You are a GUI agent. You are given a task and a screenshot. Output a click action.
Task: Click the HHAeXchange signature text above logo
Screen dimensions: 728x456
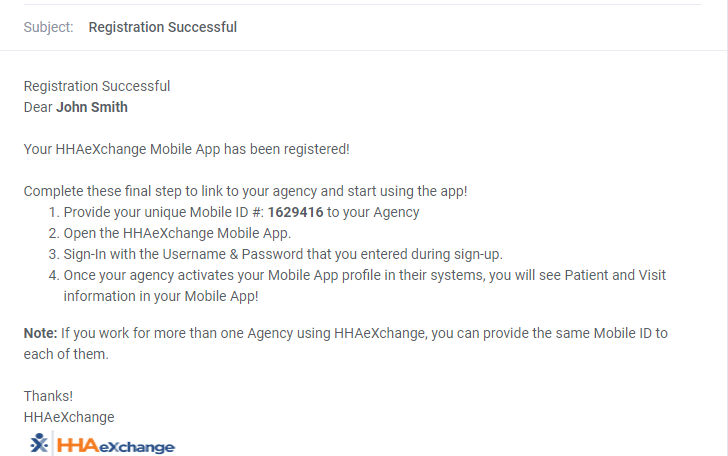[x=69, y=416]
